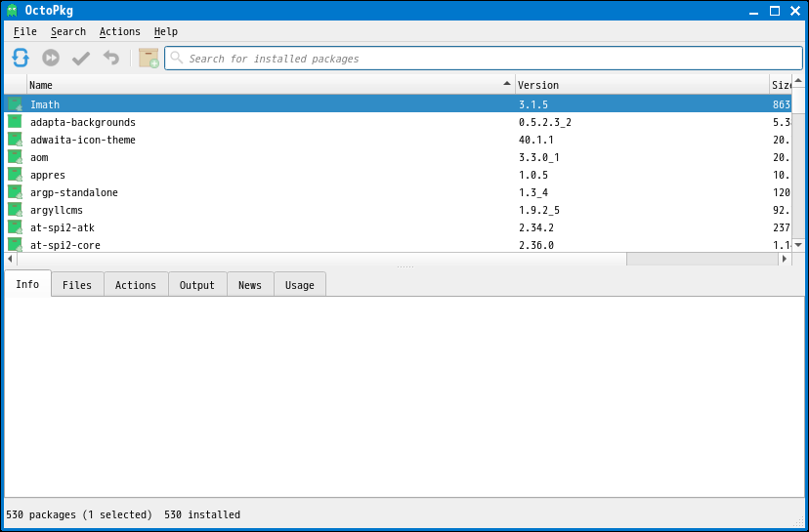
Task: Sort packages by the Name column header
Action: click(271, 85)
